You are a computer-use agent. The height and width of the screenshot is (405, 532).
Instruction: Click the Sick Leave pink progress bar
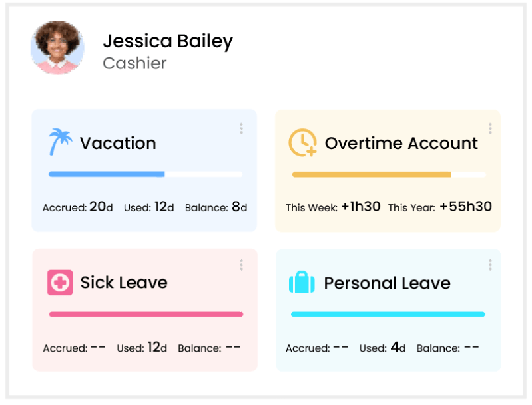(x=146, y=314)
